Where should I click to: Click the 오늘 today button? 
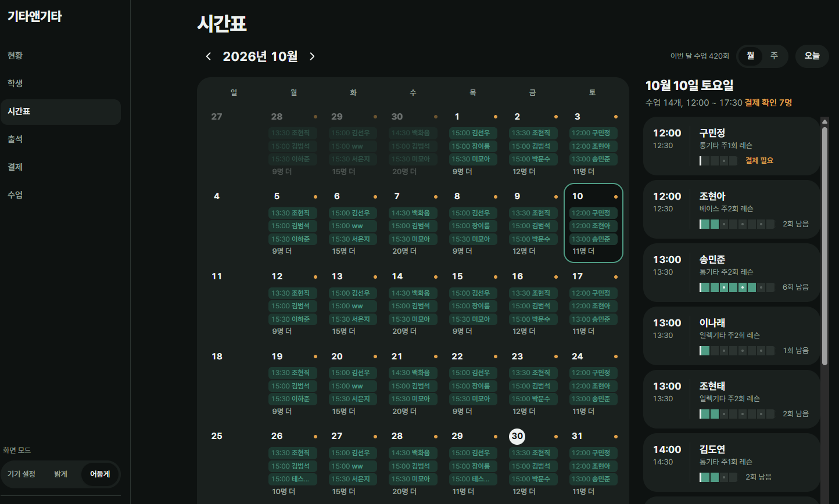[x=812, y=56]
